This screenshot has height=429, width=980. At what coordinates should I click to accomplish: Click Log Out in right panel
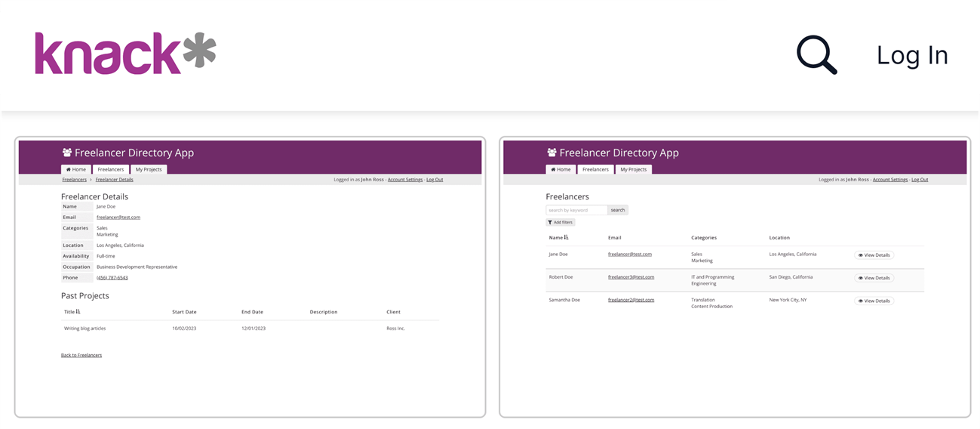(920, 180)
